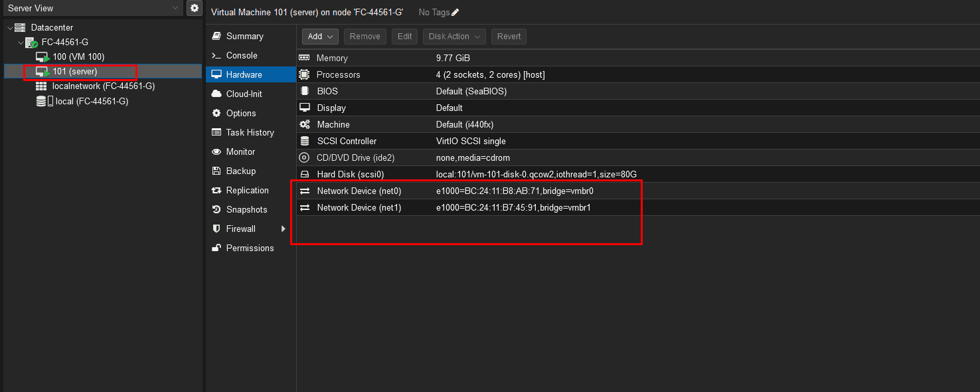This screenshot has width=980, height=392.
Task: Select the Hardware tab
Action: pyautogui.click(x=250, y=75)
